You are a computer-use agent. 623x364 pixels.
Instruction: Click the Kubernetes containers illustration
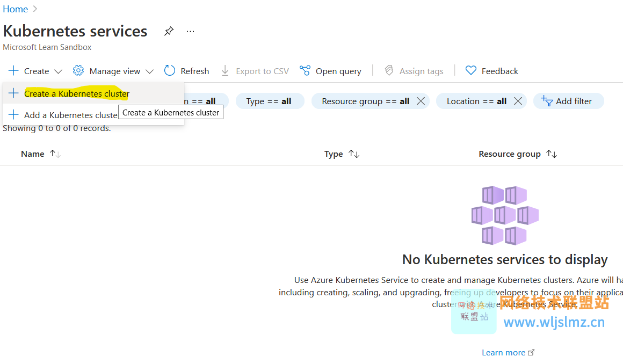pyautogui.click(x=505, y=215)
